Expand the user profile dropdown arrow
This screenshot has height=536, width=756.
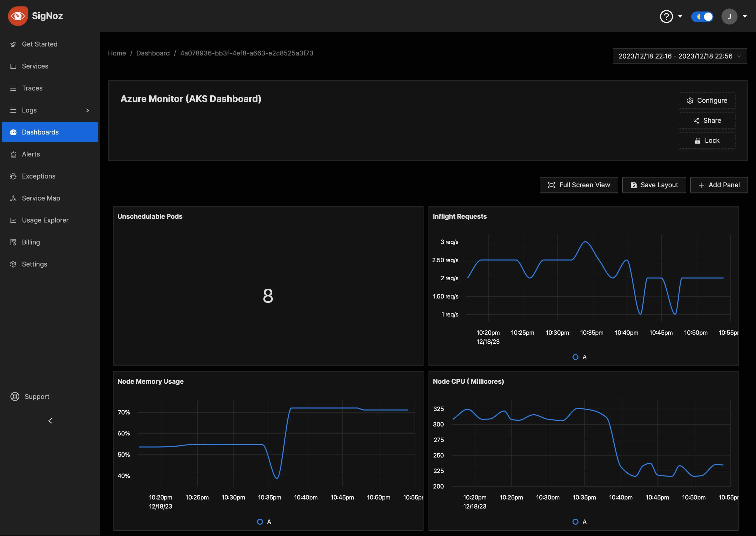click(744, 16)
